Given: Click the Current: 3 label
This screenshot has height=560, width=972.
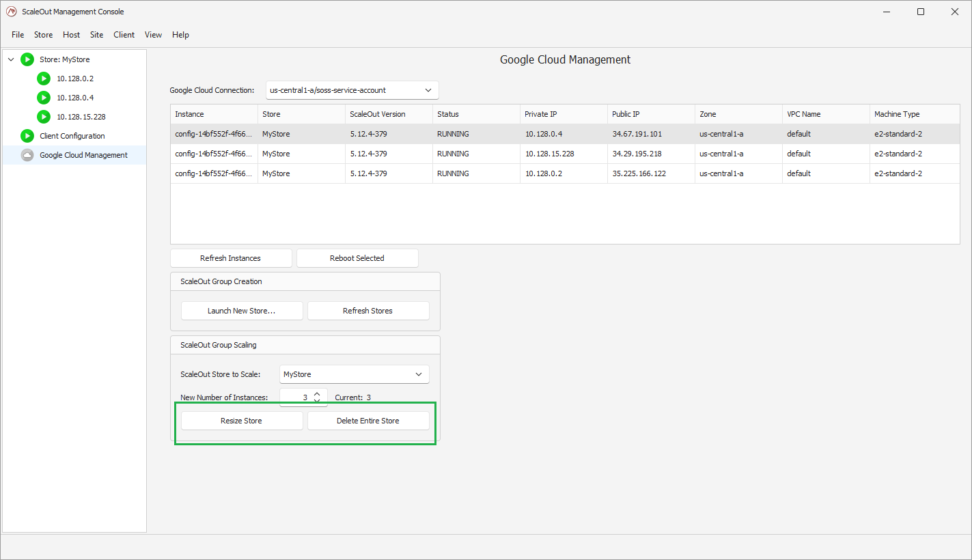Looking at the screenshot, I should coord(353,397).
